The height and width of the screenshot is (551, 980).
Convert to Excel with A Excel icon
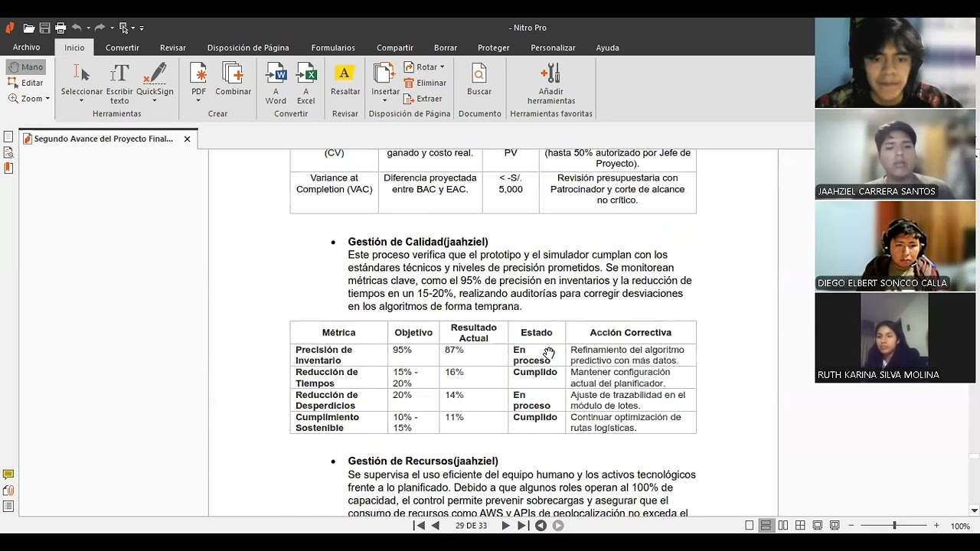coord(305,73)
